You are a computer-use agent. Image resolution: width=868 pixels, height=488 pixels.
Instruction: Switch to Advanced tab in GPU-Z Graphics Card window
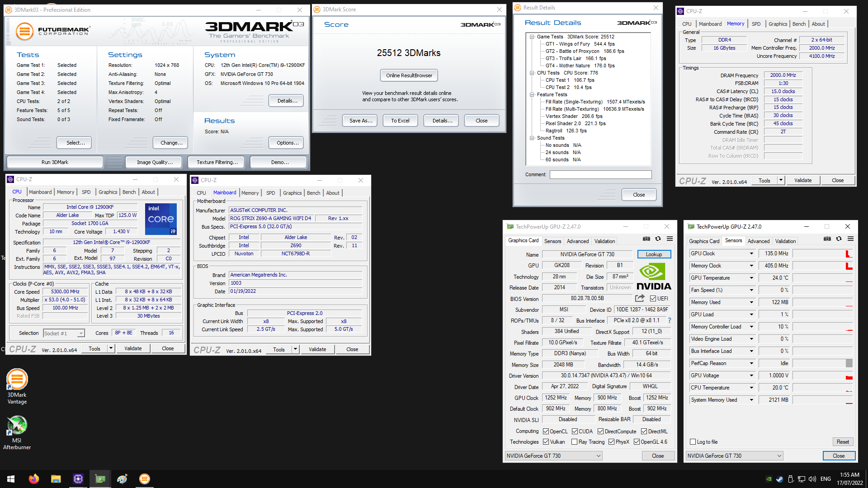pyautogui.click(x=578, y=241)
